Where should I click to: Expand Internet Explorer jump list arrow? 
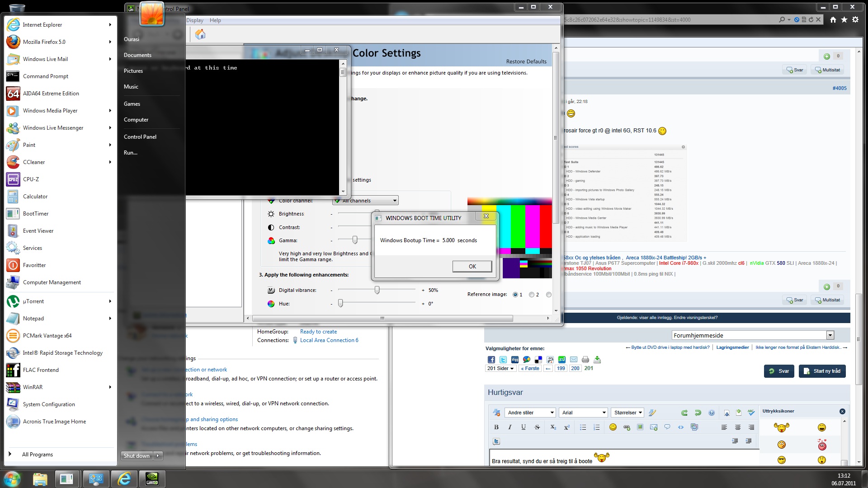(x=110, y=25)
